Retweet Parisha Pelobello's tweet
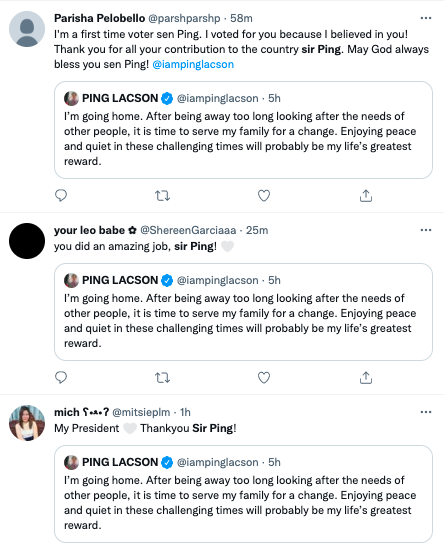Image resolution: width=444 pixels, height=545 pixels. coord(162,196)
